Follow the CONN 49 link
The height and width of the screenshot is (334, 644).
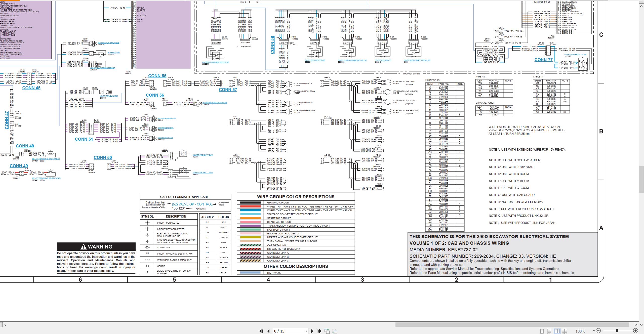[x=19, y=166]
